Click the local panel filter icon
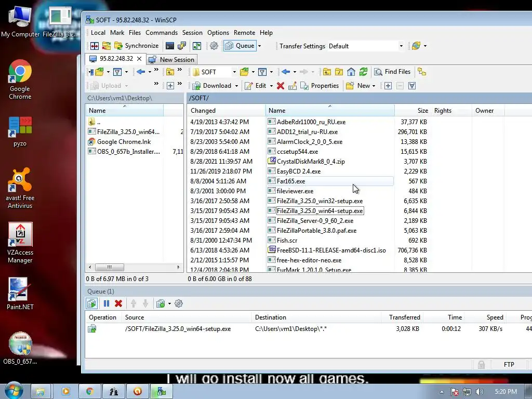532x399 pixels. (x=117, y=72)
